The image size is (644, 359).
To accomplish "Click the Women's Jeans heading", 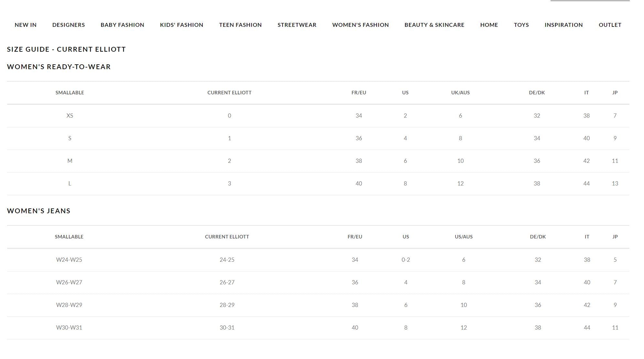I will click(39, 211).
